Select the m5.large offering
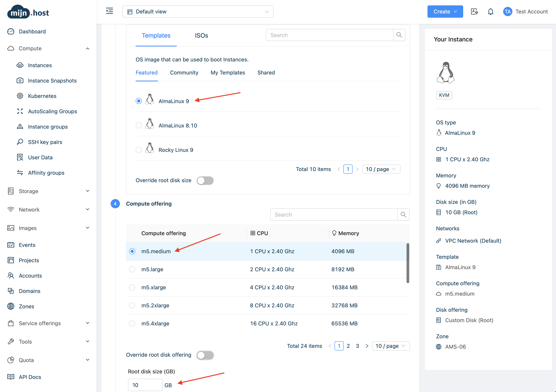The height and width of the screenshot is (392, 556). [x=132, y=269]
